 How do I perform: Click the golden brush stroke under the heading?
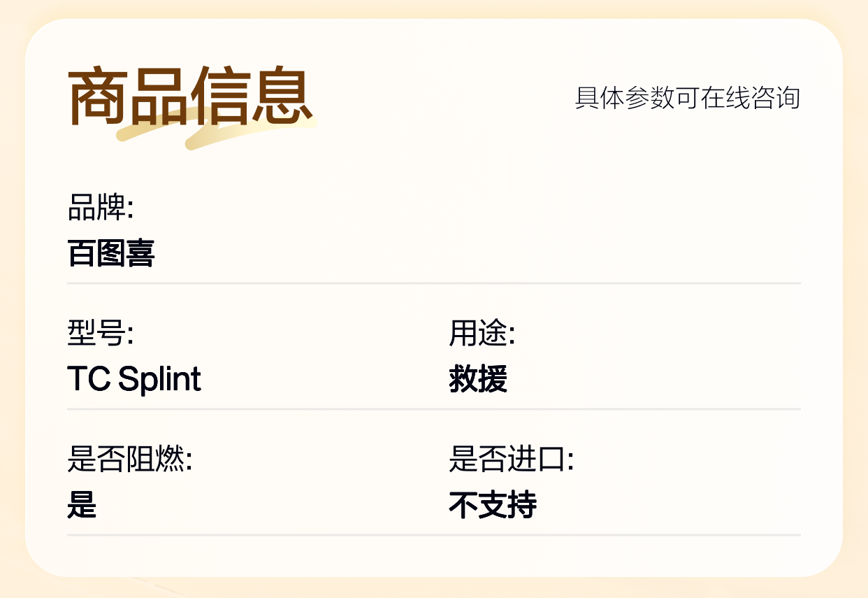[x=217, y=129]
